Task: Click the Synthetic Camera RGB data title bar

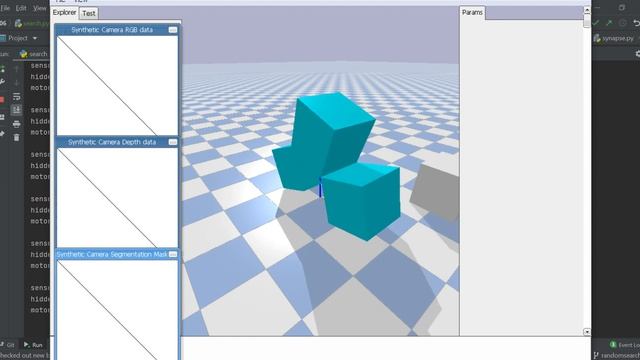Action: click(x=112, y=30)
